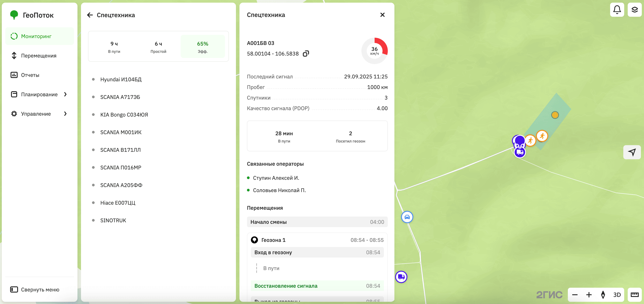Reset map orientation with the compass icon
Viewport: 644px width, 304px height.
tap(603, 295)
